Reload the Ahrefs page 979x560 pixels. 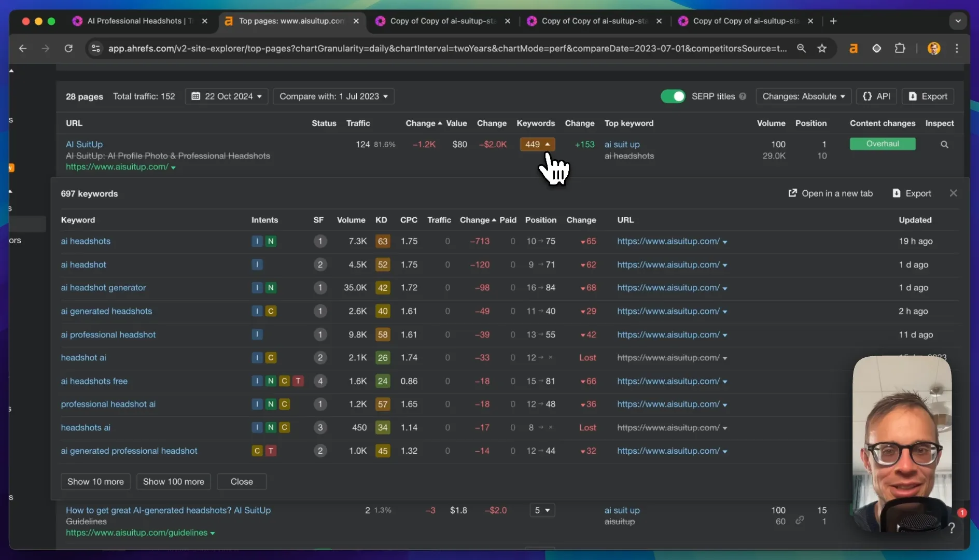click(x=68, y=48)
